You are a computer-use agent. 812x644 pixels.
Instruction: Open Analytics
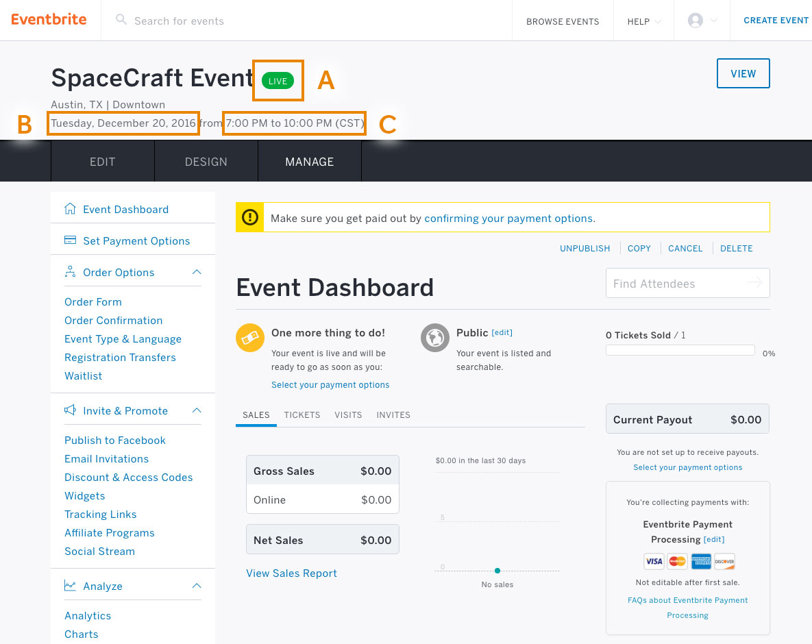[88, 615]
